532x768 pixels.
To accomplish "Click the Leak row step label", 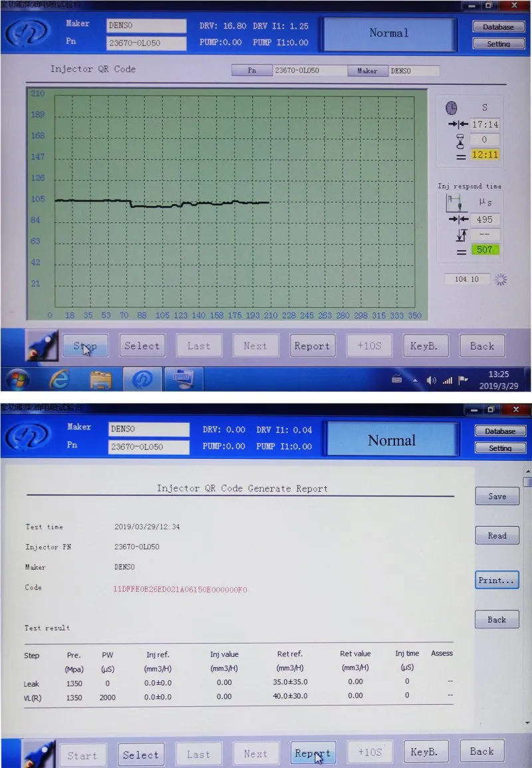I will [31, 684].
